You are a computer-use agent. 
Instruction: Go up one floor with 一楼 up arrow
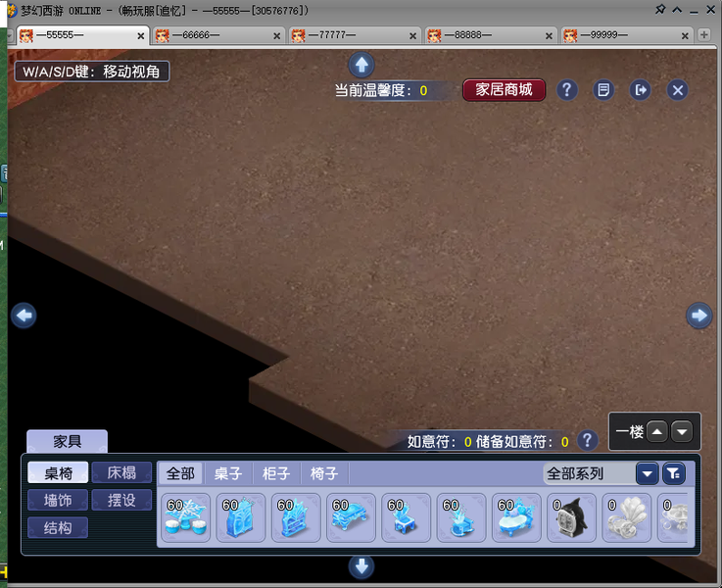click(657, 431)
